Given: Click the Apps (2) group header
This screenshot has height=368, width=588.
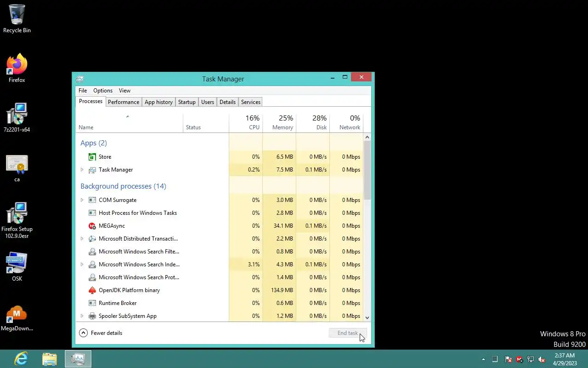Looking at the screenshot, I should click(94, 143).
